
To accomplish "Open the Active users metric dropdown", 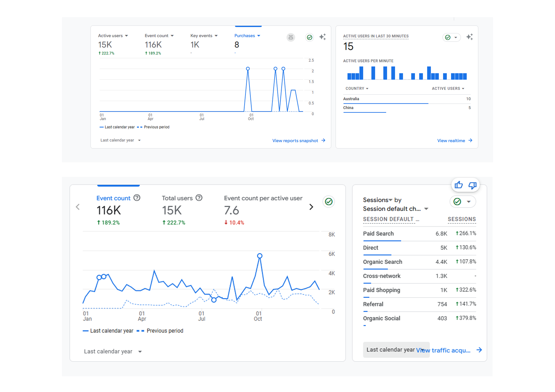I will pyautogui.click(x=126, y=36).
